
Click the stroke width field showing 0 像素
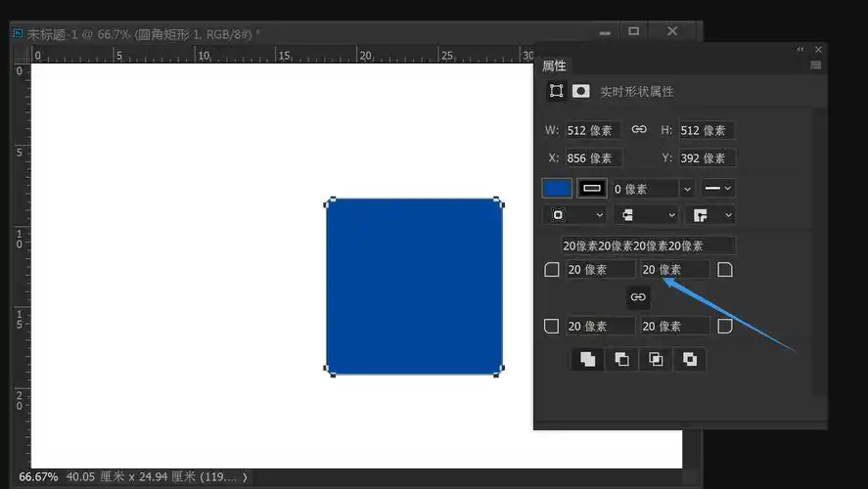point(645,189)
